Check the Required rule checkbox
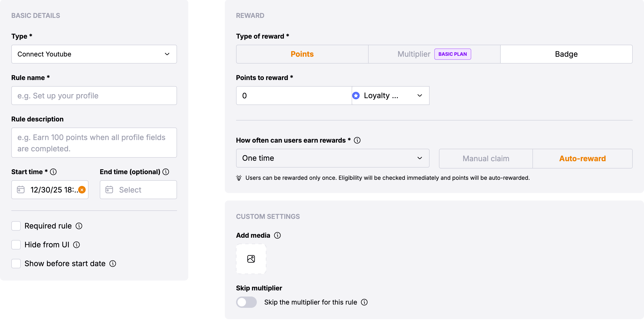This screenshot has width=644, height=321. point(16,226)
